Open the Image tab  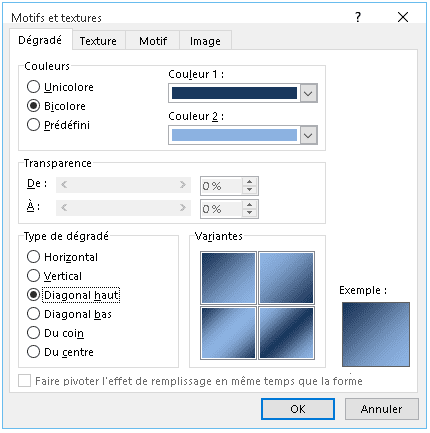pyautogui.click(x=205, y=41)
